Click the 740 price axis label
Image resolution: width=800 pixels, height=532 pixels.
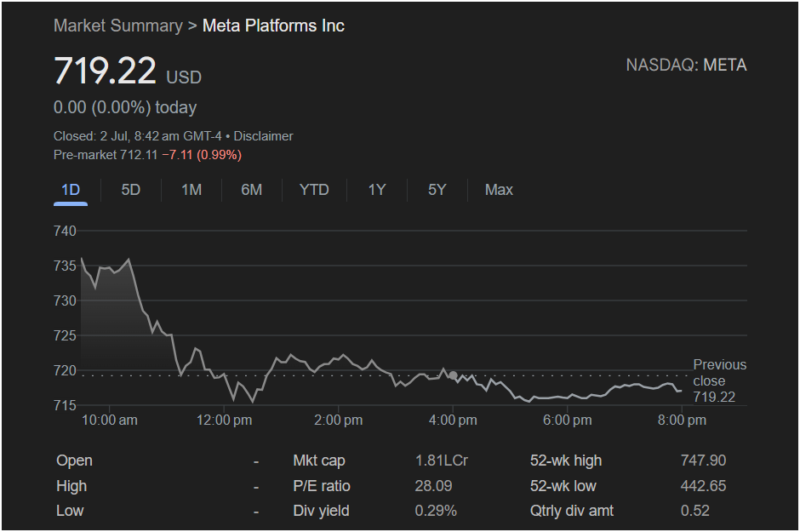coord(65,231)
